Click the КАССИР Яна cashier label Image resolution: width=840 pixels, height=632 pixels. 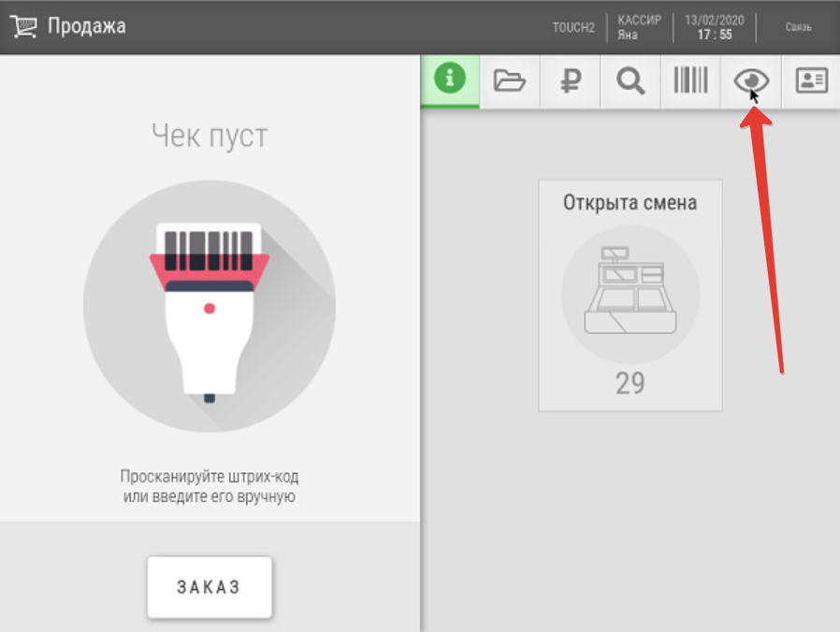[639, 27]
